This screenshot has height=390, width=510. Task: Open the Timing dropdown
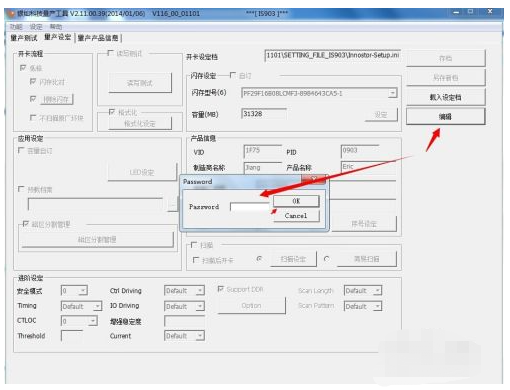click(97, 306)
